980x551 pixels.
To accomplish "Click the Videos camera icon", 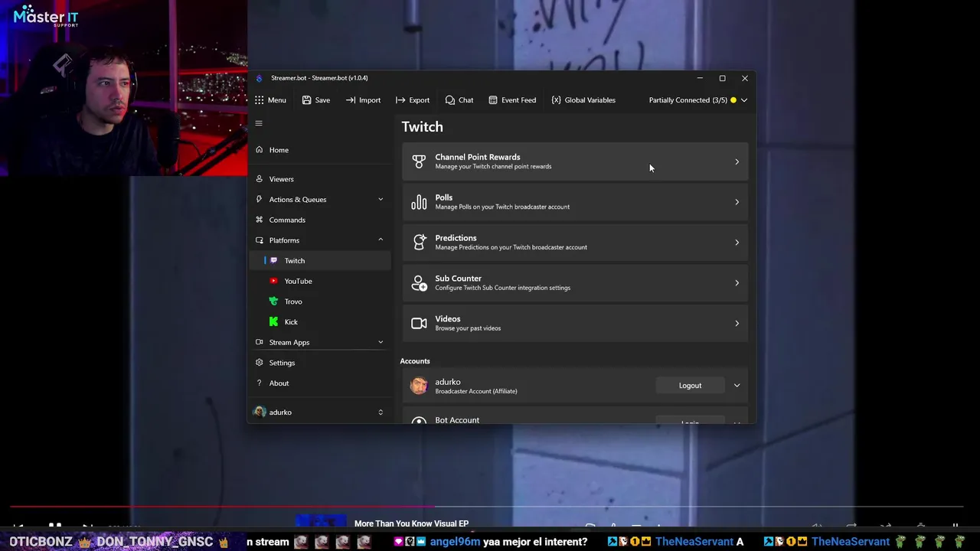I will [x=419, y=324].
